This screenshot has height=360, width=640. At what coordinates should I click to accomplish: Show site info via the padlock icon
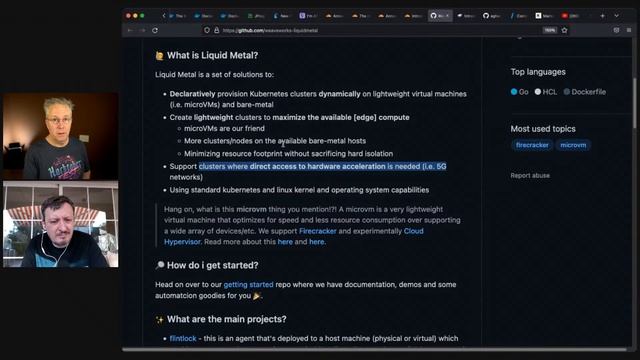click(216, 30)
